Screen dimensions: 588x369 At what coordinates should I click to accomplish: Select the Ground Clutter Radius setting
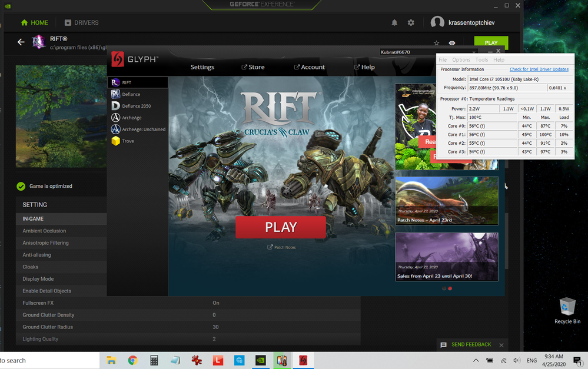188,327
